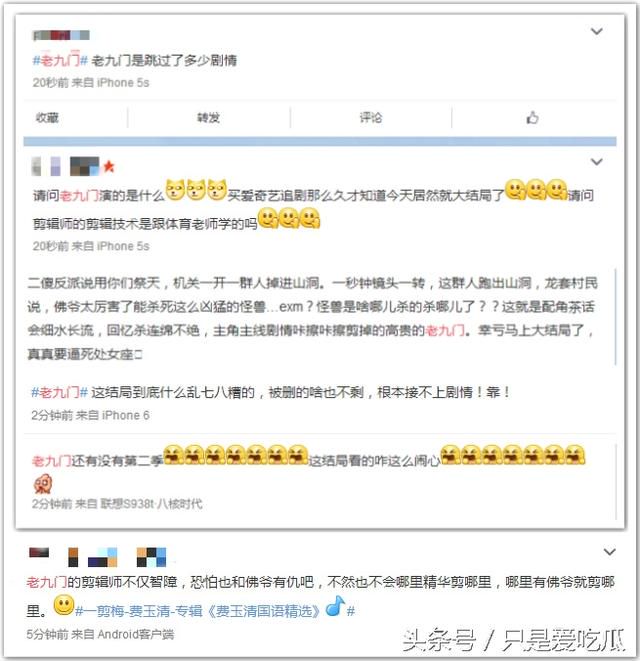Click the #老九门# tag before 这结局到底
Image resolution: width=640 pixels, height=661 pixels.
point(59,393)
